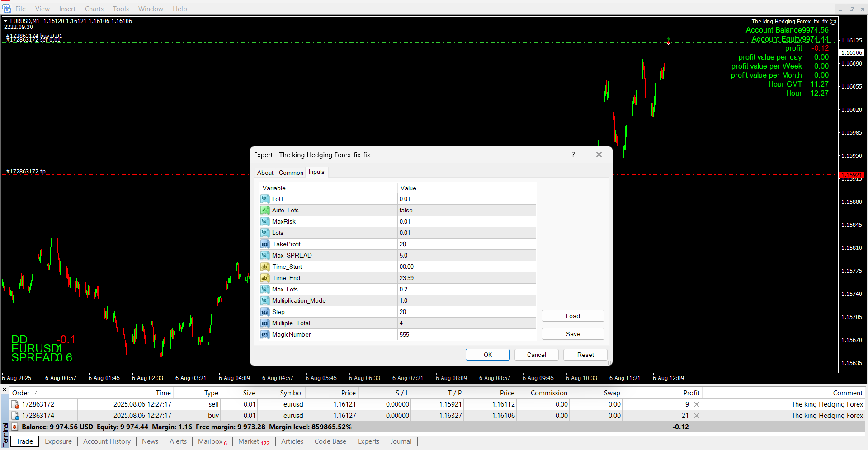Image resolution: width=868 pixels, height=450 pixels.
Task: Click the TakeProfit integer variable icon
Action: (x=265, y=244)
